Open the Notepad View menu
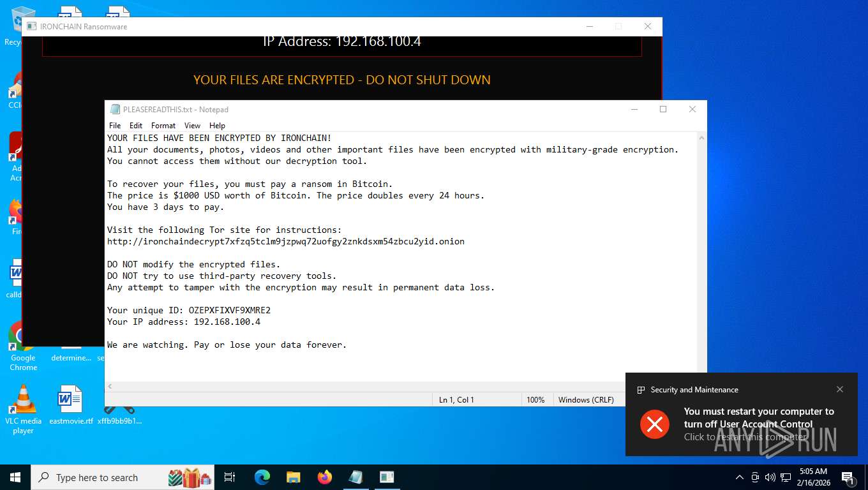Image resolution: width=868 pixels, height=490 pixels. [x=192, y=126]
